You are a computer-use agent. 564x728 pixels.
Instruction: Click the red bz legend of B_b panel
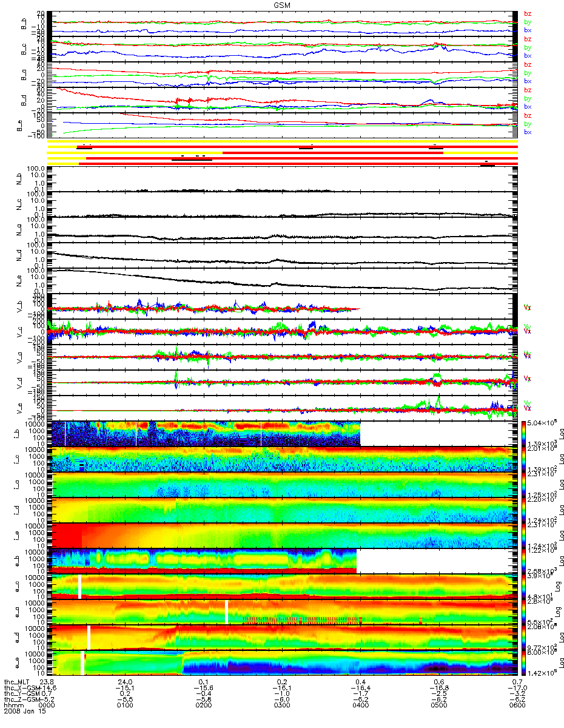[x=528, y=13]
